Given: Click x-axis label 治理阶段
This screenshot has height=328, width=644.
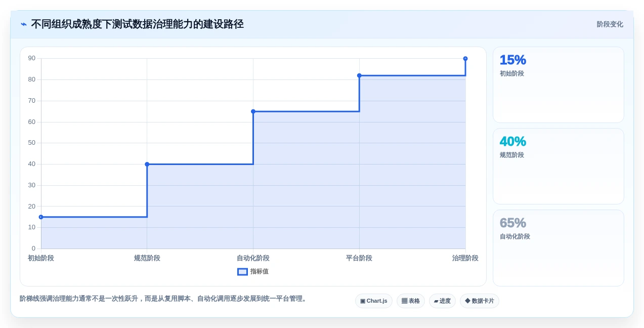Looking at the screenshot, I should click(465, 258).
